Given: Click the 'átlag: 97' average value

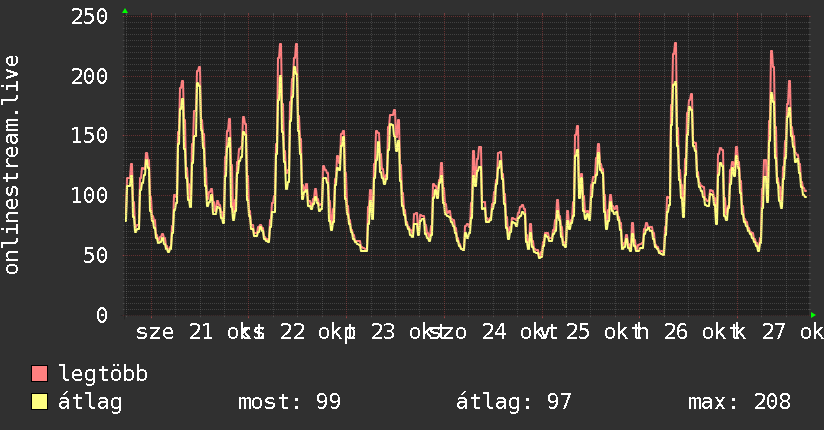Looking at the screenshot, I should click(513, 402).
